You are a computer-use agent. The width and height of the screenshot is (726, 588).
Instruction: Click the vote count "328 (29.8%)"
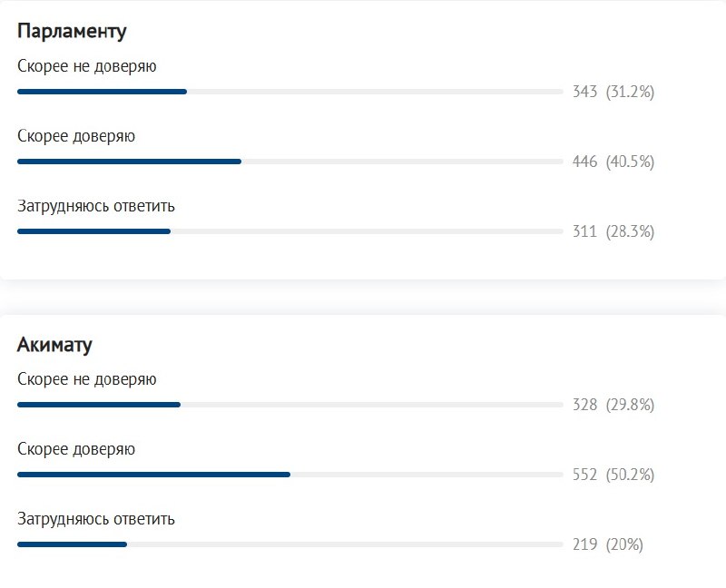613,405
